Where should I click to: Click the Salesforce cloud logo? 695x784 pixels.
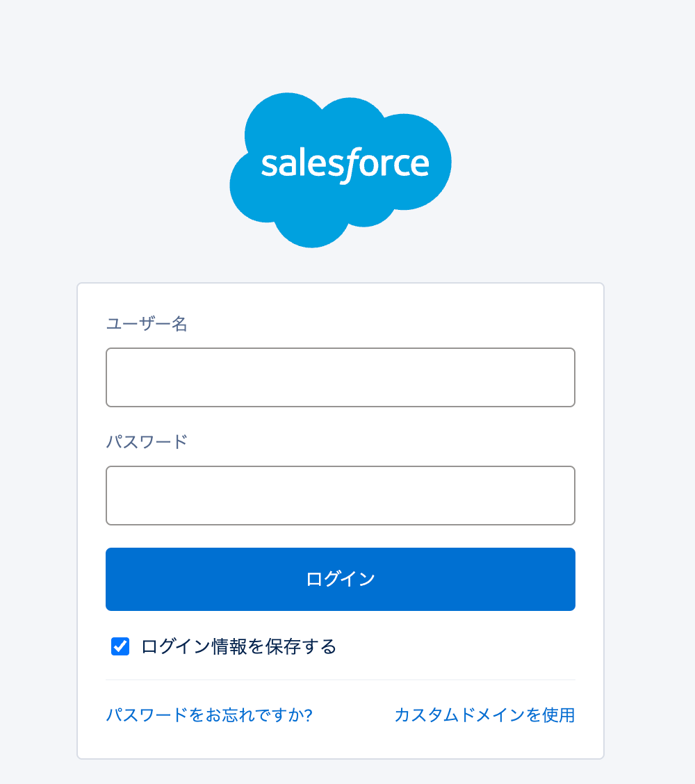pyautogui.click(x=341, y=170)
